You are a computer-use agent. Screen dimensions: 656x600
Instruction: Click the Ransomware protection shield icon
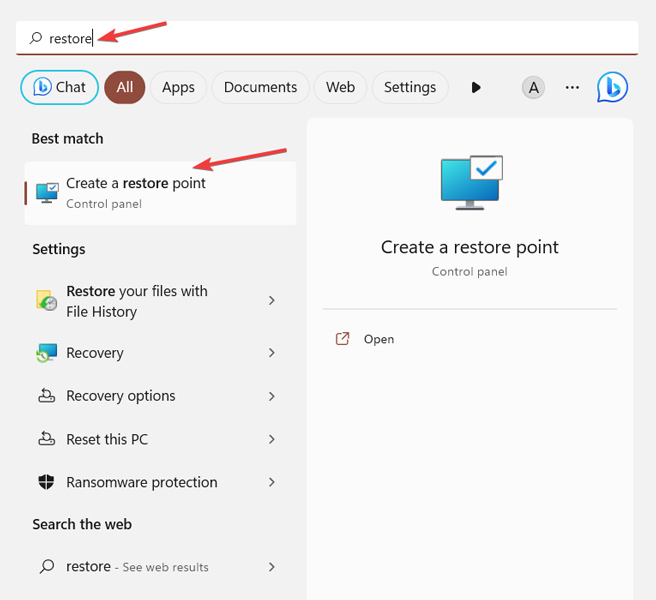pos(46,482)
